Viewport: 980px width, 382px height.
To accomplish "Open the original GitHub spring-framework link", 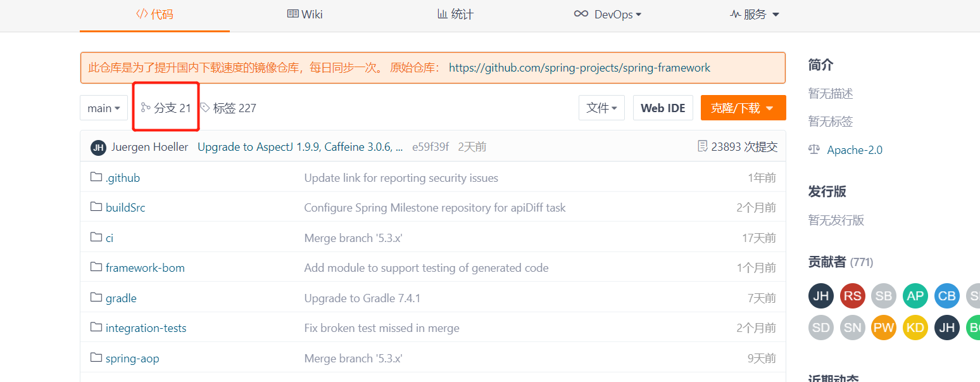I will coord(579,68).
